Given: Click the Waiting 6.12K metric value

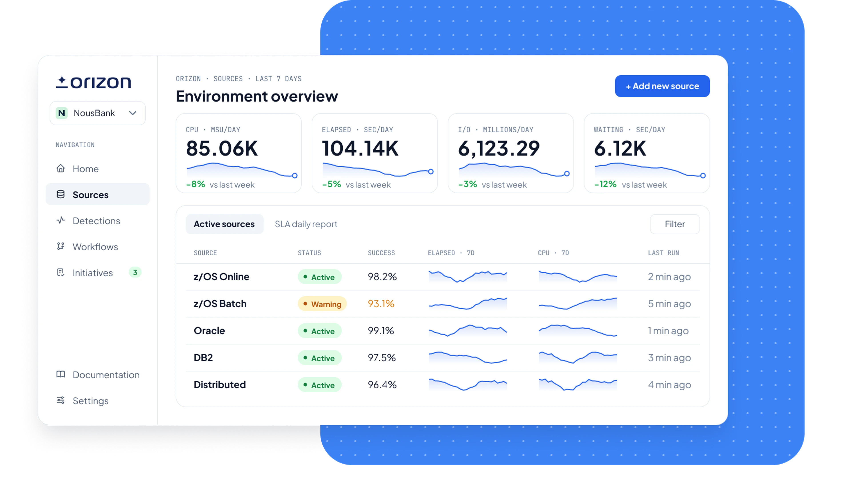Looking at the screenshot, I should 620,148.
